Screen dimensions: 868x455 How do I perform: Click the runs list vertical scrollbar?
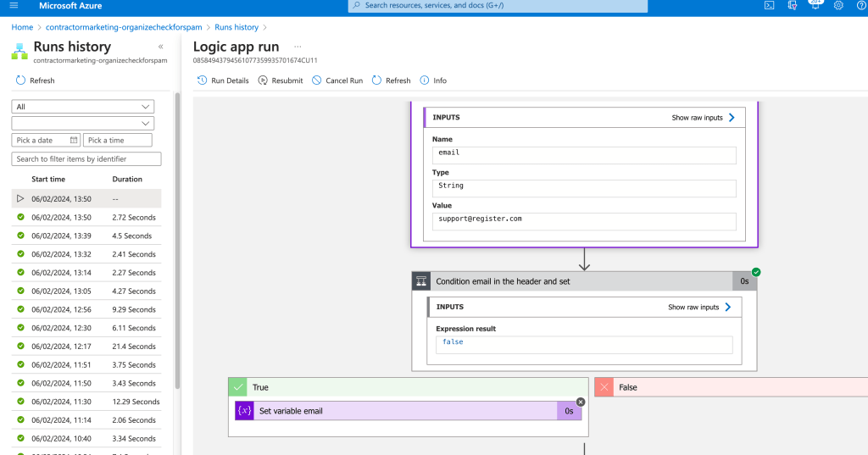tap(178, 241)
